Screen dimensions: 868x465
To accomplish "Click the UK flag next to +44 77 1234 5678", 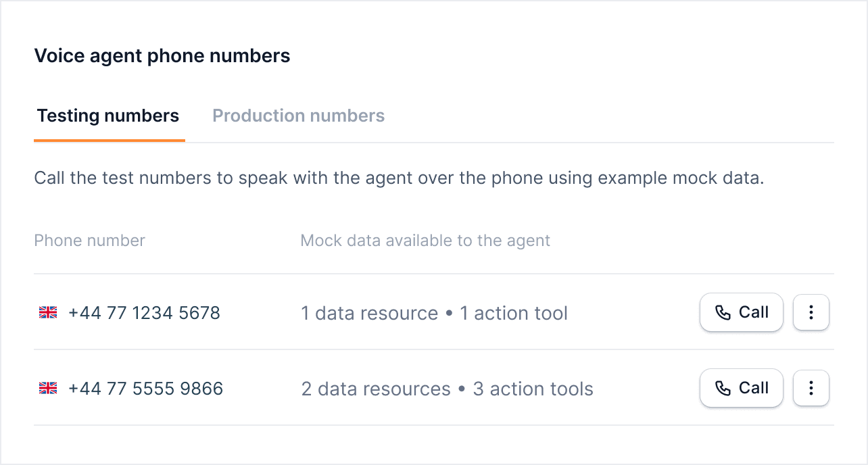I will (49, 312).
